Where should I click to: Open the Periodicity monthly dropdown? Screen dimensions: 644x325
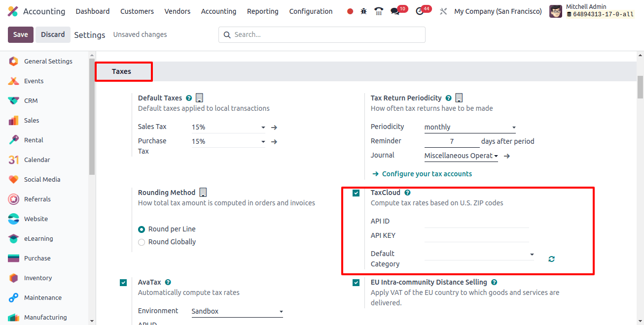(470, 127)
